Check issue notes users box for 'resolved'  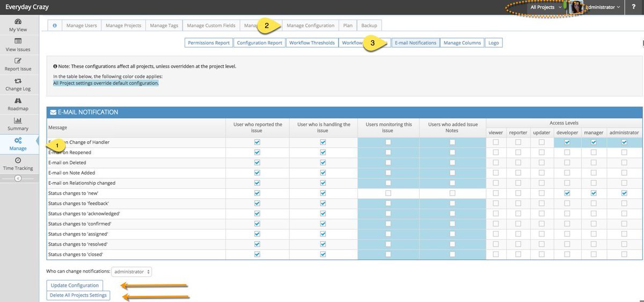coord(452,245)
